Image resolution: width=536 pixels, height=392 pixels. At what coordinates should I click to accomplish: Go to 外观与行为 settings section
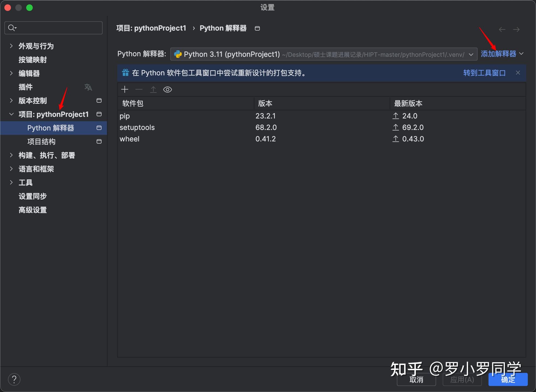point(36,46)
